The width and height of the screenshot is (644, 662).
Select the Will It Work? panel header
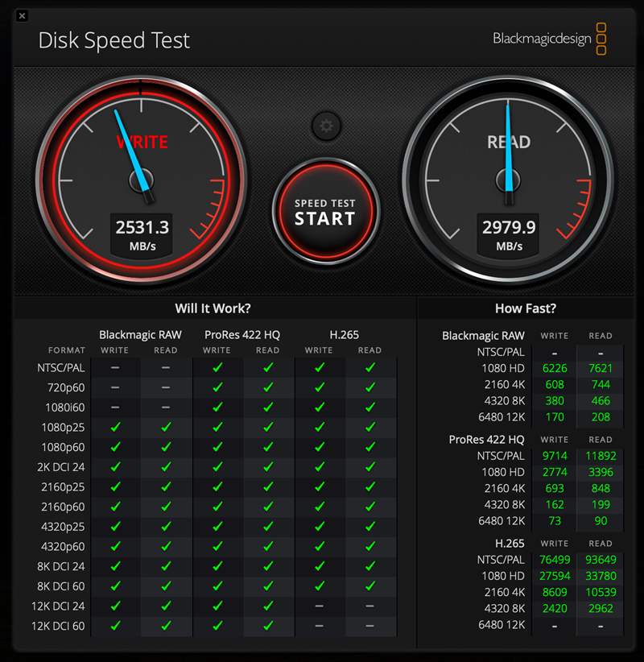coord(213,308)
